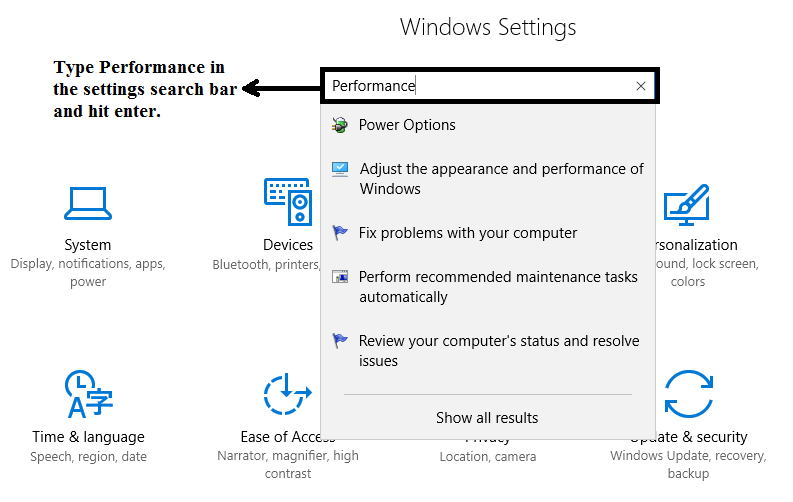Viewport: 793px width, 502px height.
Task: Click the monitor icon beside Adjust appearance result
Action: tap(340, 169)
